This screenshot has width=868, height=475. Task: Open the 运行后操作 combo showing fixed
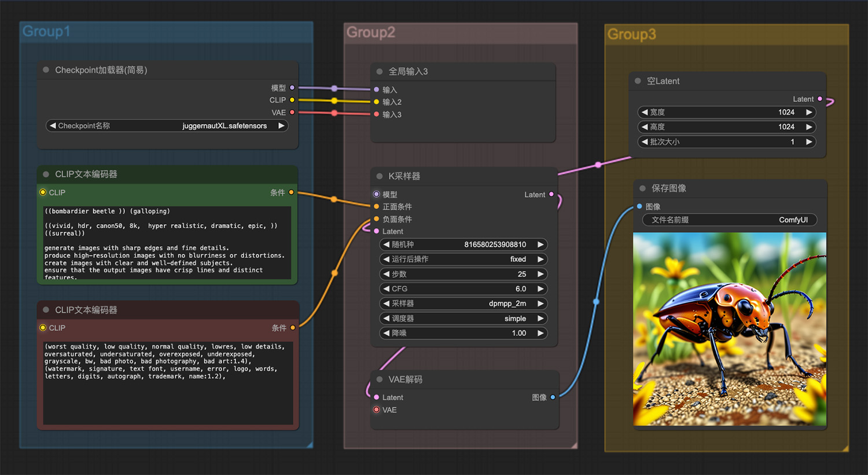click(463, 260)
